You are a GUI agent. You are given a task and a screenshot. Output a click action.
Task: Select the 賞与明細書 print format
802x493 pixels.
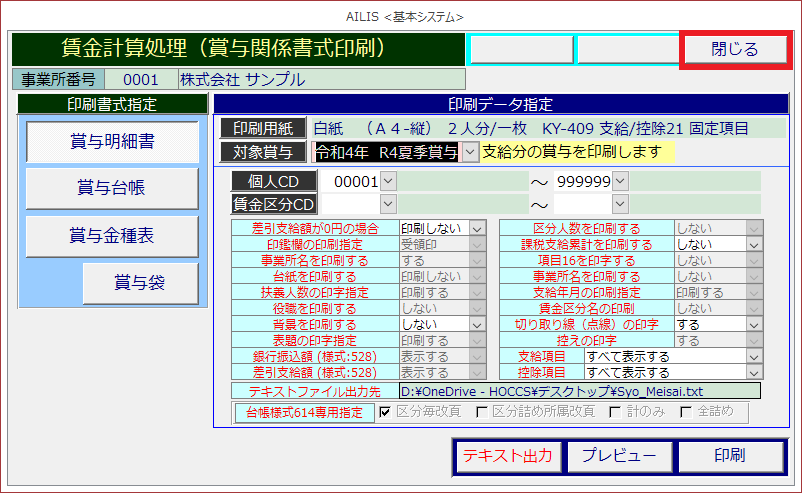pos(112,141)
